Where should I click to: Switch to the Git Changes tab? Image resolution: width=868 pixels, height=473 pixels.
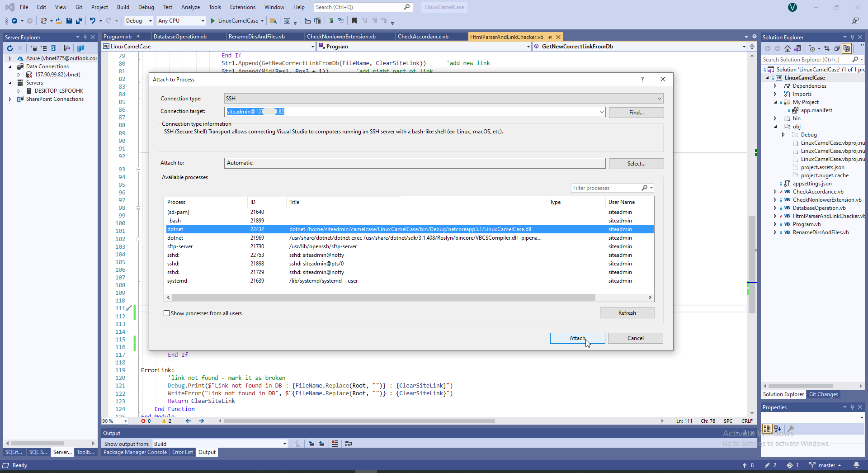point(824,394)
